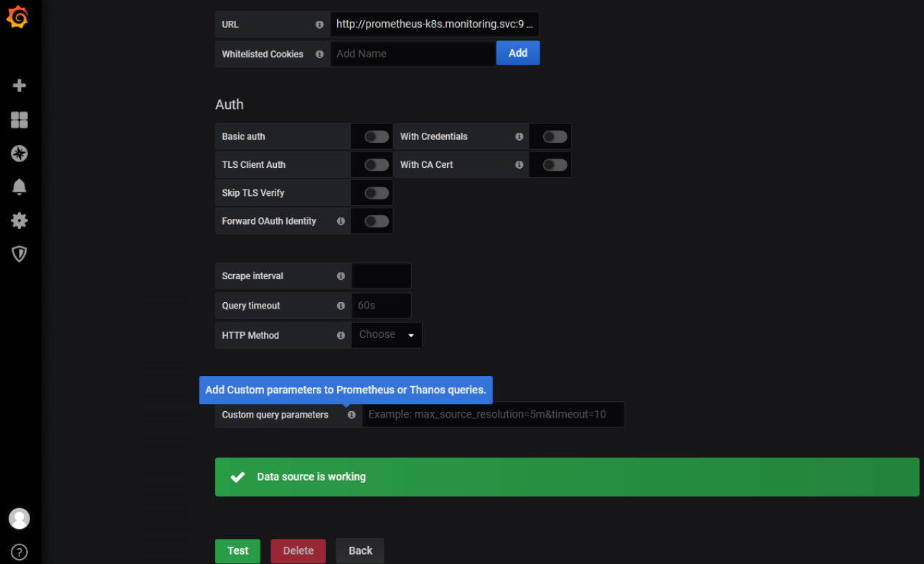Click the 'Forward OAuth Identity' label
This screenshot has height=564, width=924.
click(269, 221)
